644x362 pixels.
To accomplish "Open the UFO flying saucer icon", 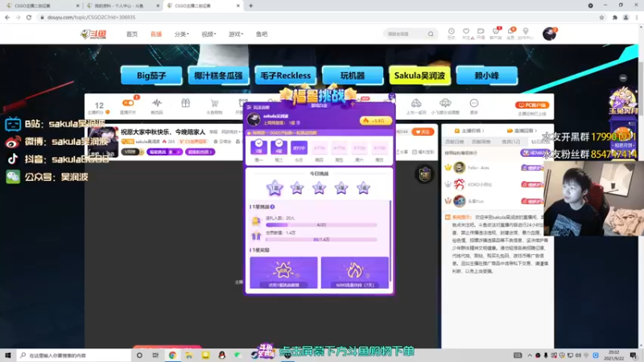I will point(445,103).
